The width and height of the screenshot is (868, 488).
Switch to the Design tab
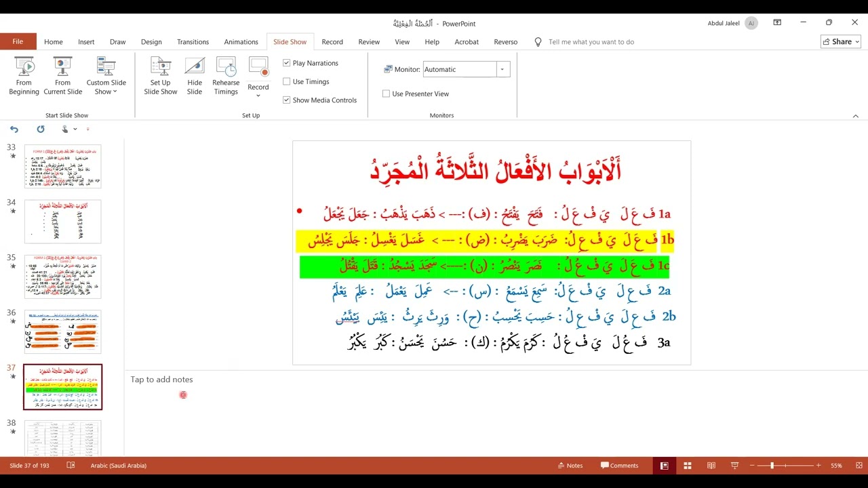point(151,41)
